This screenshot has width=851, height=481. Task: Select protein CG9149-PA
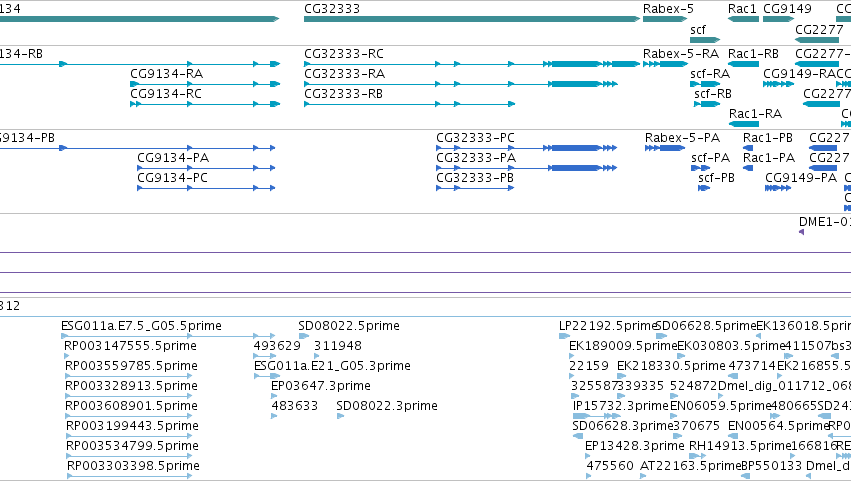(801, 178)
